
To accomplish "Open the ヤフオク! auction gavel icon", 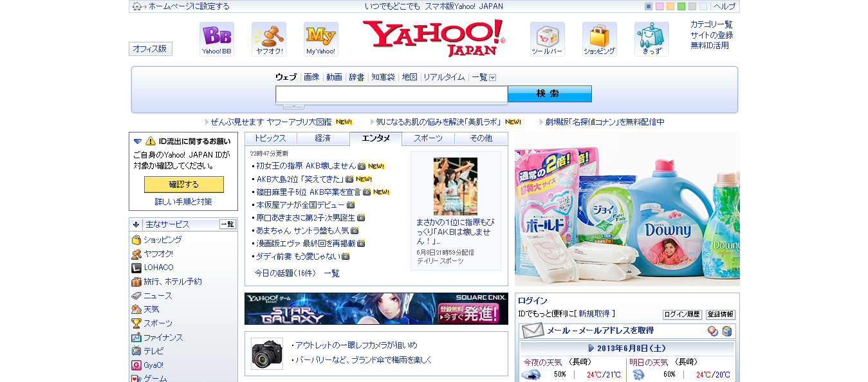I will (269, 39).
